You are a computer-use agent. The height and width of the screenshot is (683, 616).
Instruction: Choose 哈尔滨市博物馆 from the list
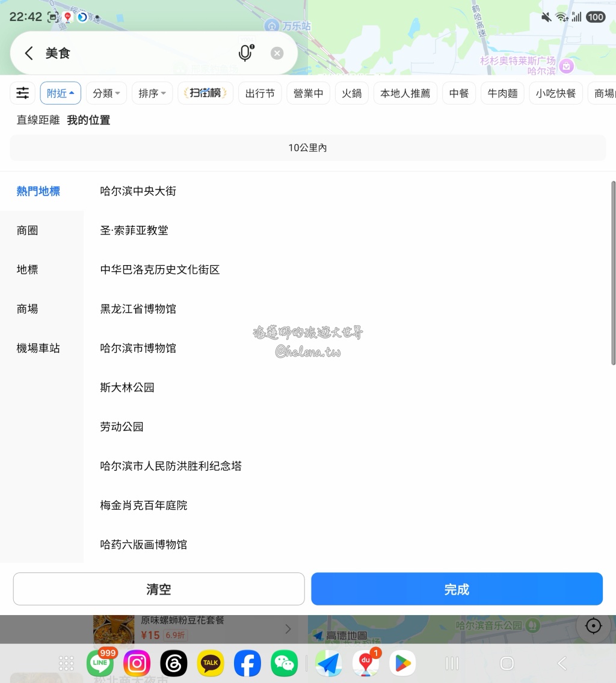pyautogui.click(x=138, y=348)
